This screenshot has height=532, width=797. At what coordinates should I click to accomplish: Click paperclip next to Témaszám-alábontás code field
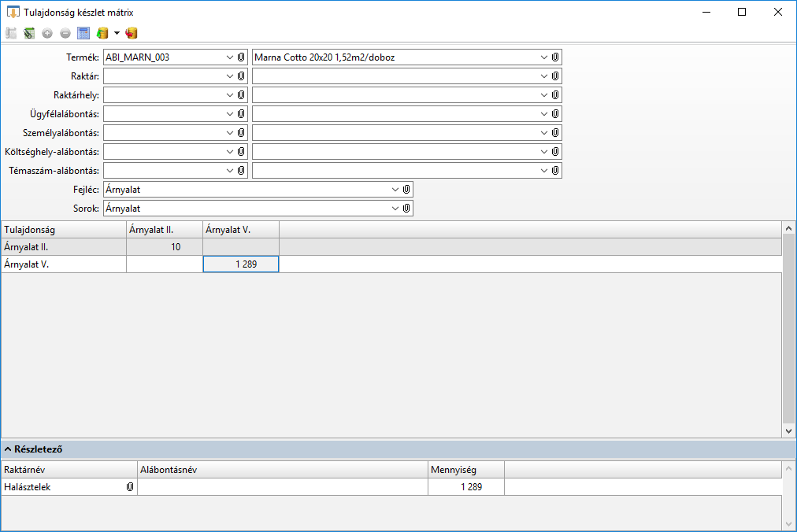pos(242,170)
